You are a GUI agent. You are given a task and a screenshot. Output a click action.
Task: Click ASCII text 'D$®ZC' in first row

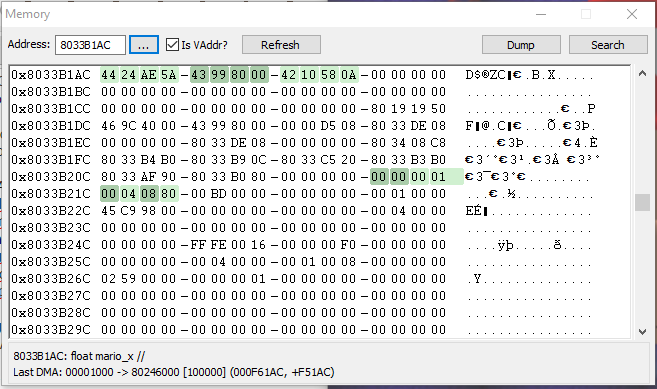pyautogui.click(x=486, y=75)
